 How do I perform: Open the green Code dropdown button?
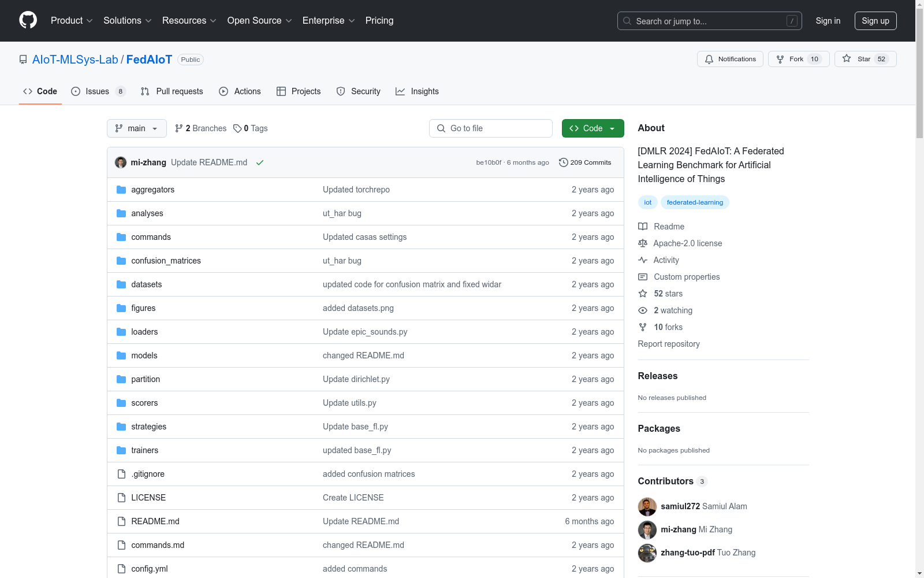[593, 128]
